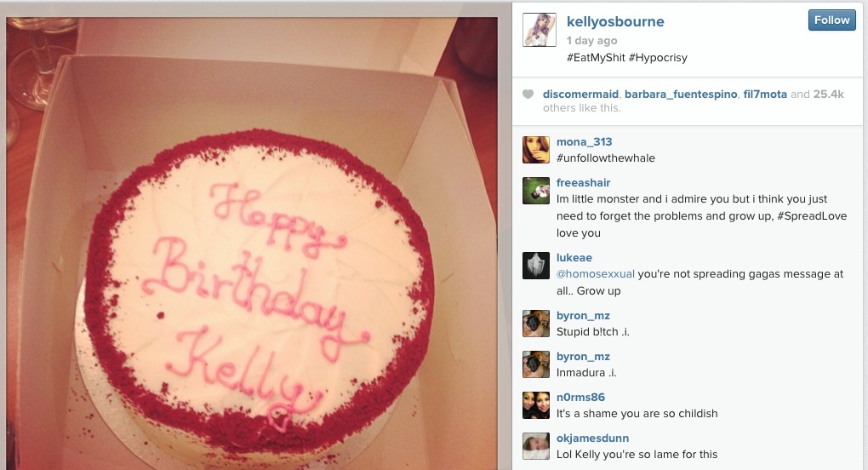Open discomermaid's profile link
The image size is (868, 470).
coord(580,95)
